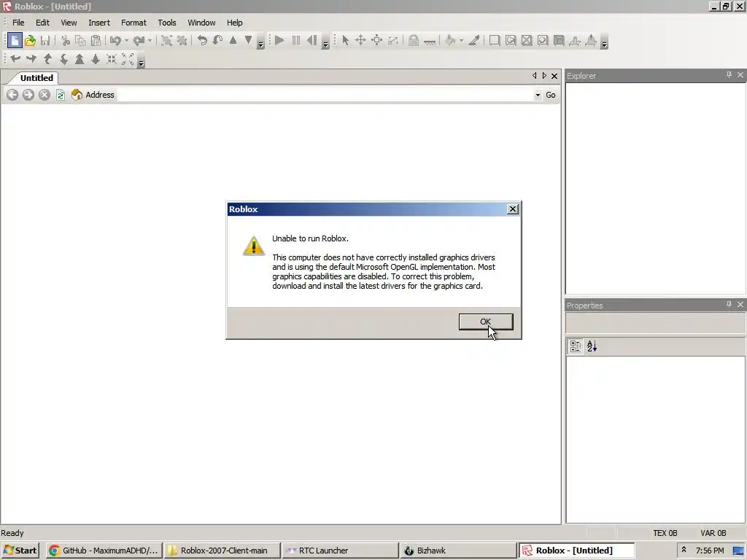
Task: Click the Go button
Action: click(551, 95)
